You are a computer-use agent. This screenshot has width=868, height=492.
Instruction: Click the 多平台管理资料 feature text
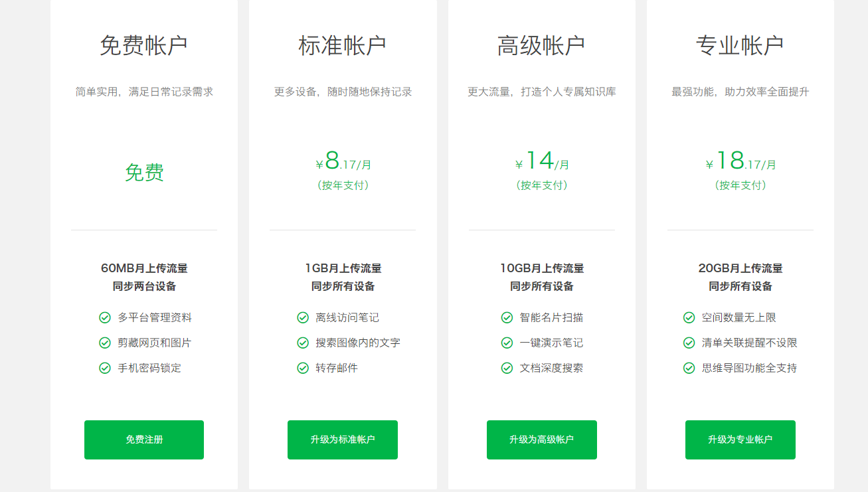[x=155, y=317]
